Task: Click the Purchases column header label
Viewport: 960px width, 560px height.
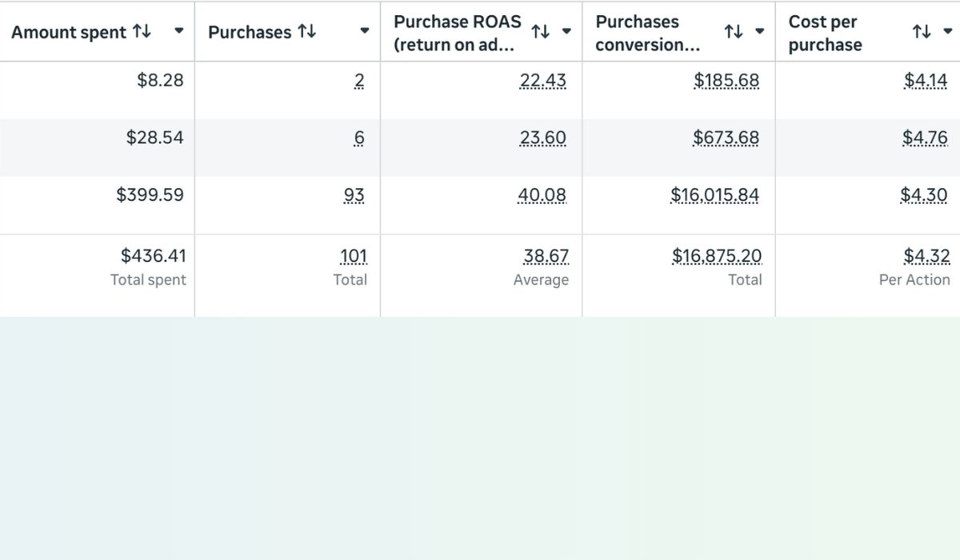Action: click(x=250, y=32)
